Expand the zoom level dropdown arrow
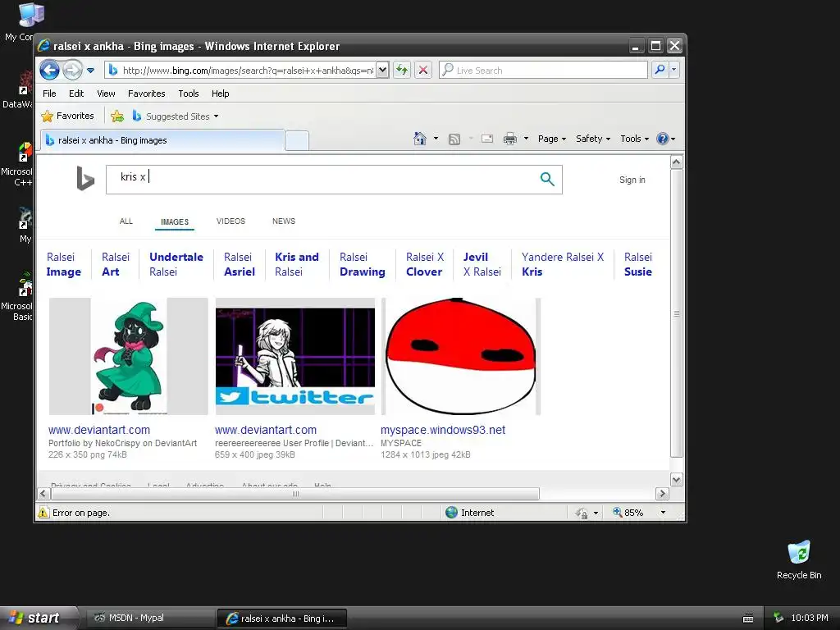 click(663, 513)
